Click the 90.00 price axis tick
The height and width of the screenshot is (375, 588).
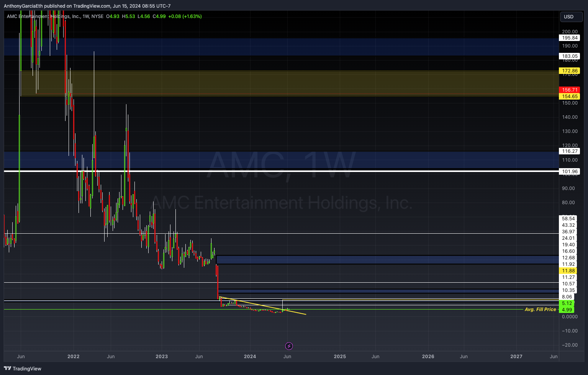(568, 188)
